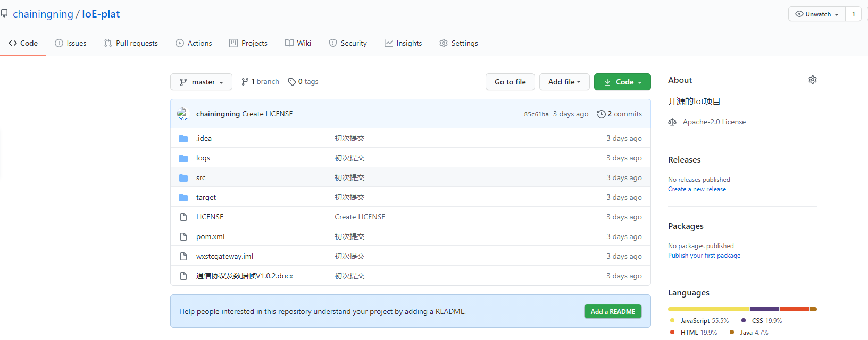Open the Settings tab

(x=458, y=43)
